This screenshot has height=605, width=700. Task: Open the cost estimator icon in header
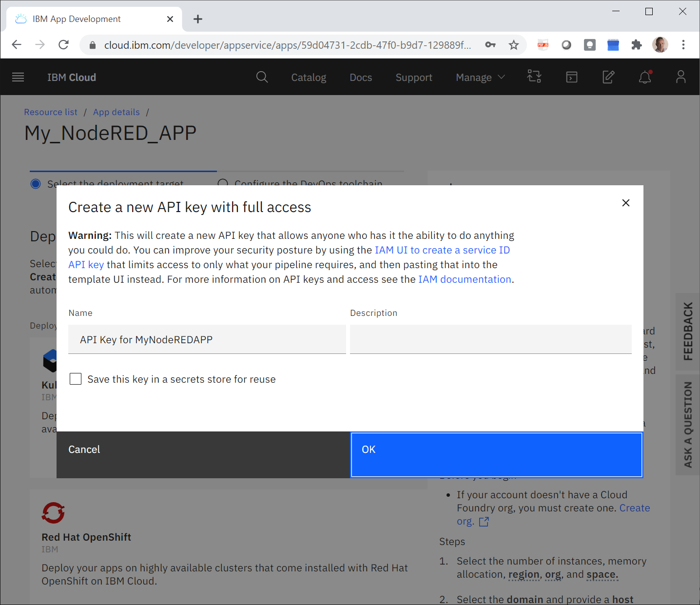(x=534, y=77)
